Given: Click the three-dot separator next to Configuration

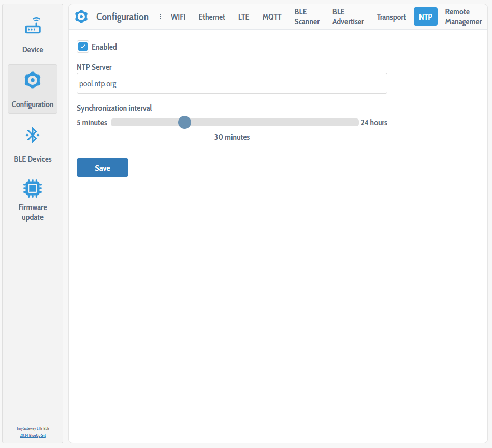Looking at the screenshot, I should tap(160, 17).
